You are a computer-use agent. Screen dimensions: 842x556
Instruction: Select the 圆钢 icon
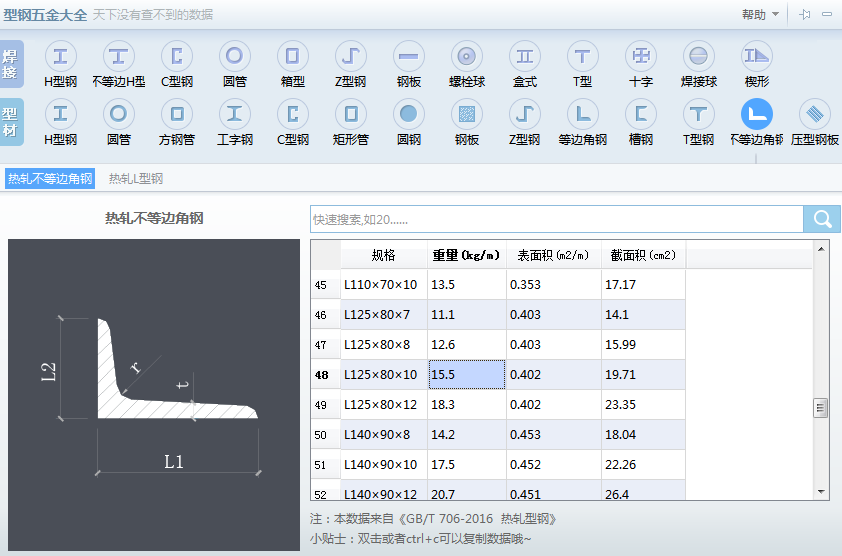click(x=409, y=114)
